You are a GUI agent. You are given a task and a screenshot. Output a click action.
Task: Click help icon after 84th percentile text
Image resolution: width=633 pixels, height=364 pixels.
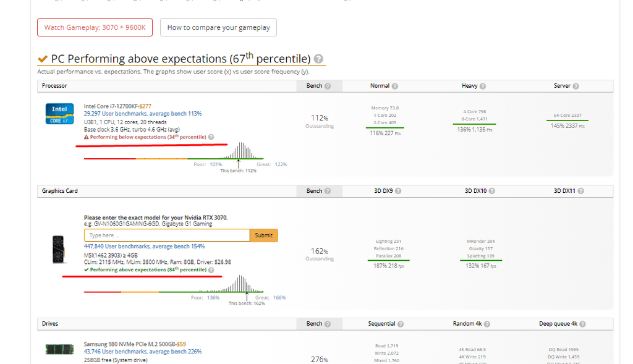[x=211, y=270]
